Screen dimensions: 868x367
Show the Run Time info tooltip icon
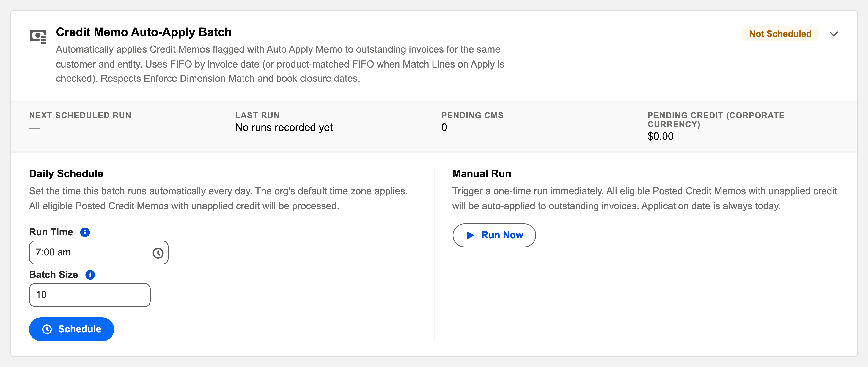pyautogui.click(x=85, y=232)
